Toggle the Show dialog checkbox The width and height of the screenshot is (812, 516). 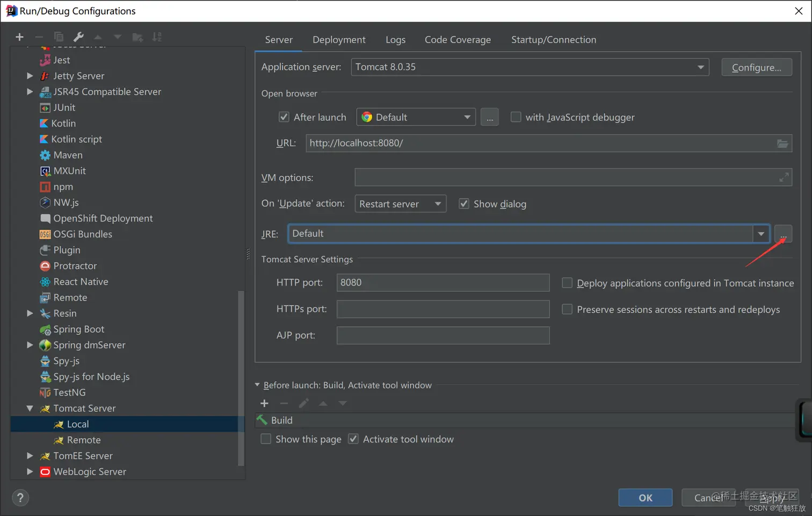(x=464, y=204)
